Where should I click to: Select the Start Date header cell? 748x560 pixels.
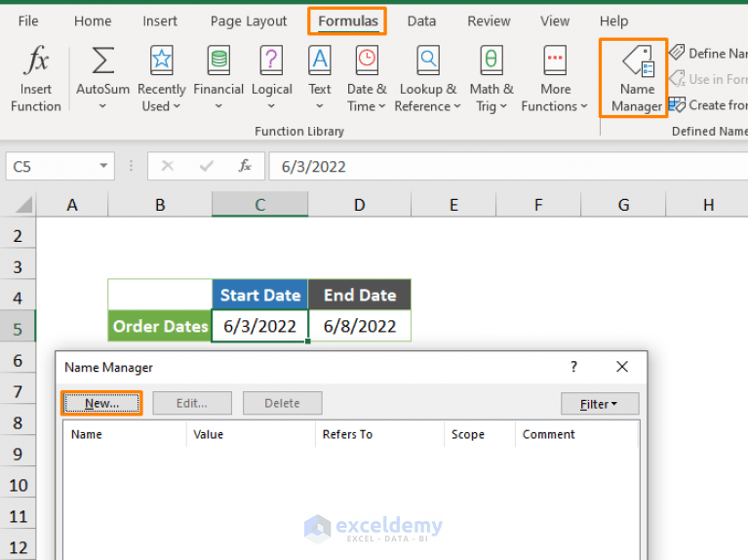(x=260, y=295)
